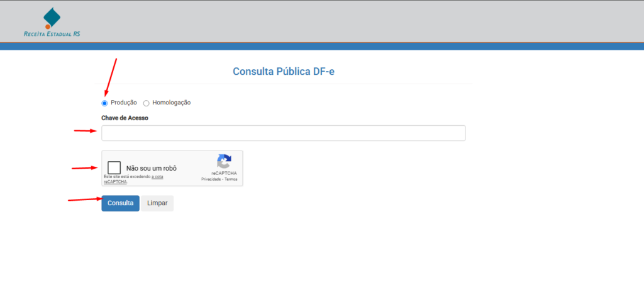The width and height of the screenshot is (644, 299).
Task: Click the "Não sou um robô" text
Action: click(151, 168)
